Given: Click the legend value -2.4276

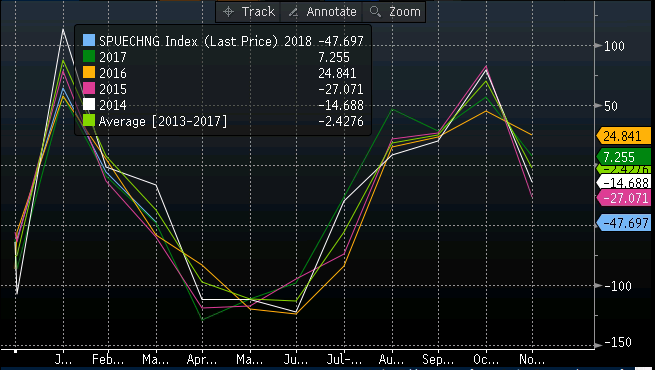Looking at the screenshot, I should click(x=341, y=122).
